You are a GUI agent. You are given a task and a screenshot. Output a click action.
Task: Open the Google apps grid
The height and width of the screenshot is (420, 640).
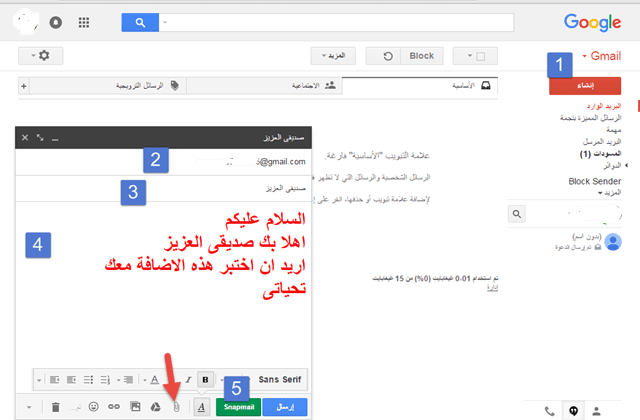click(84, 22)
